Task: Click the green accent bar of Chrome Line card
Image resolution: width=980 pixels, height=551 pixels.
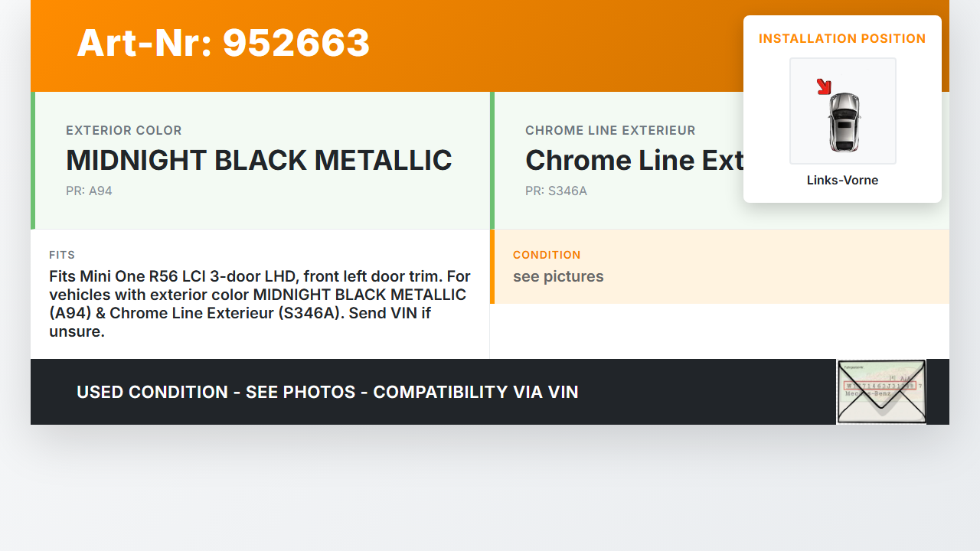Action: point(492,161)
